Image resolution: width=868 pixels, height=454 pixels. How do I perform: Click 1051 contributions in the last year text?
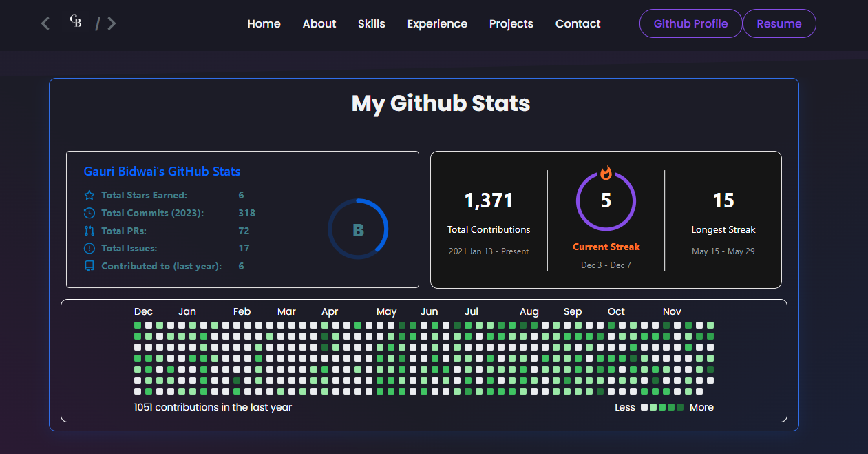click(x=213, y=407)
